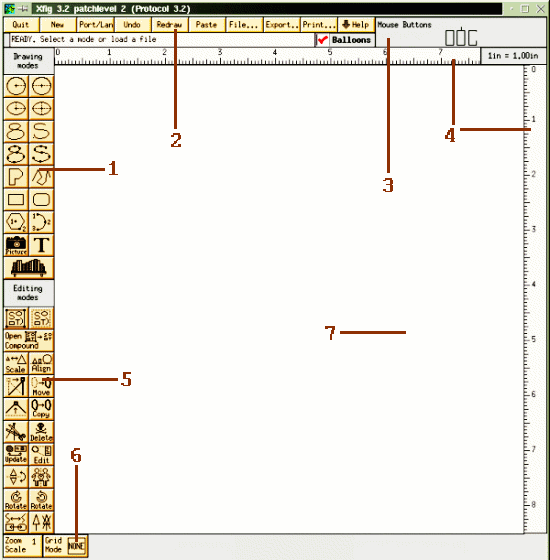Pick the circle by radius tool
This screenshot has height=560, width=550.
16,86
